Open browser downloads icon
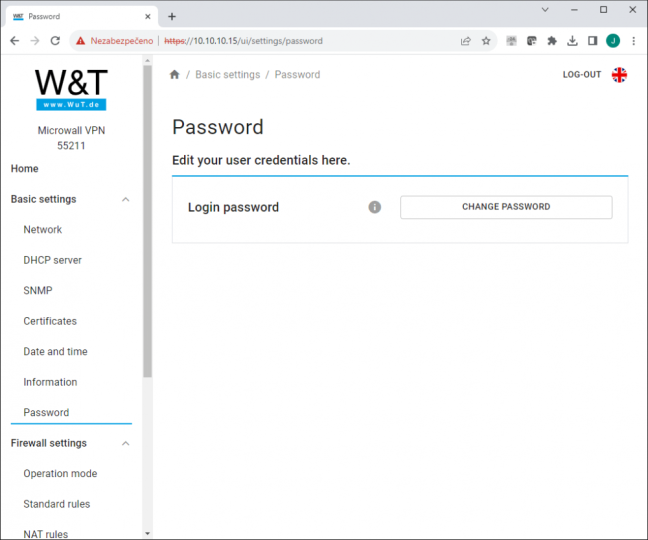 point(572,40)
